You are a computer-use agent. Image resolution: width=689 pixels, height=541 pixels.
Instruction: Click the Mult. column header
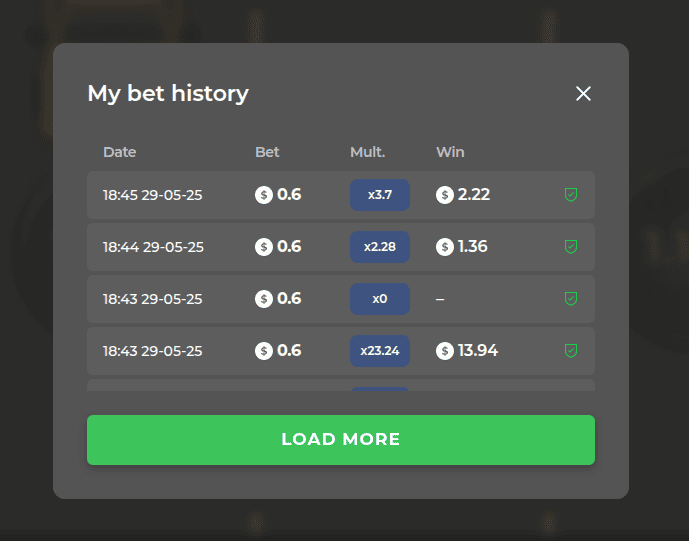(367, 152)
